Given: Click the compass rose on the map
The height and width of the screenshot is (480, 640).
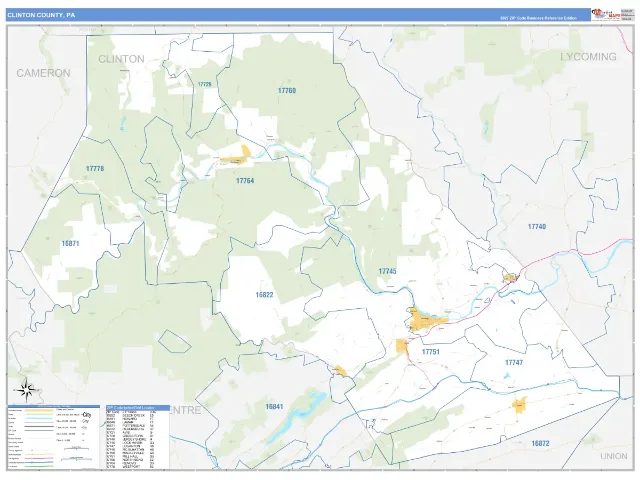Looking at the screenshot, I should tap(26, 390).
